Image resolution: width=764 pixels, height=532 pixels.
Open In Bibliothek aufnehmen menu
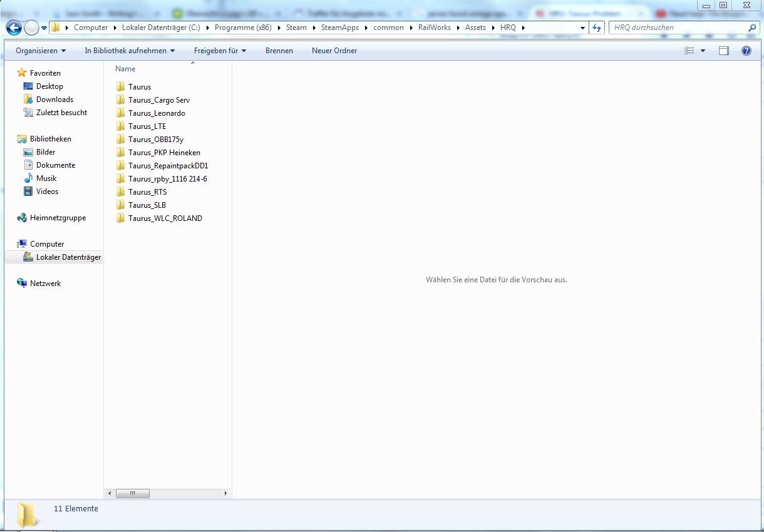click(x=130, y=51)
